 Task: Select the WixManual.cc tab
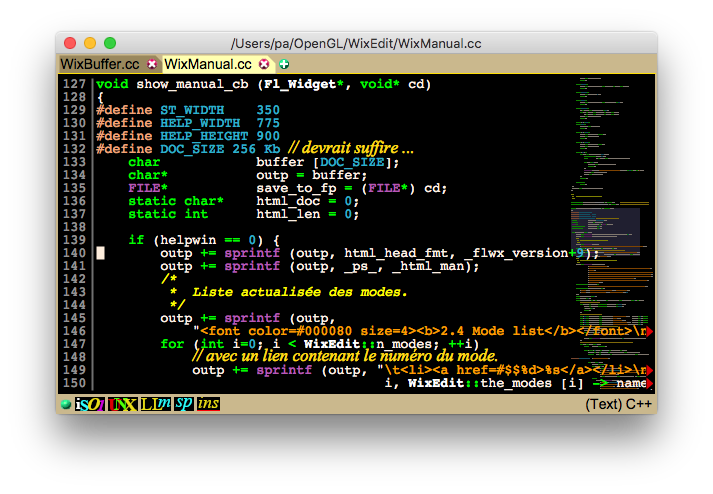click(208, 64)
